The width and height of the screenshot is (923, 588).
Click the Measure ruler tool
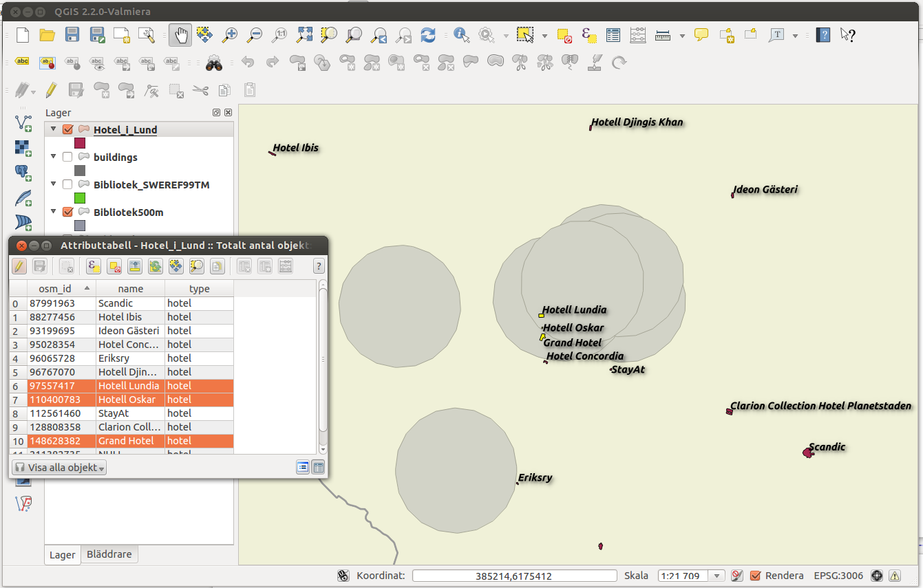pyautogui.click(x=663, y=35)
